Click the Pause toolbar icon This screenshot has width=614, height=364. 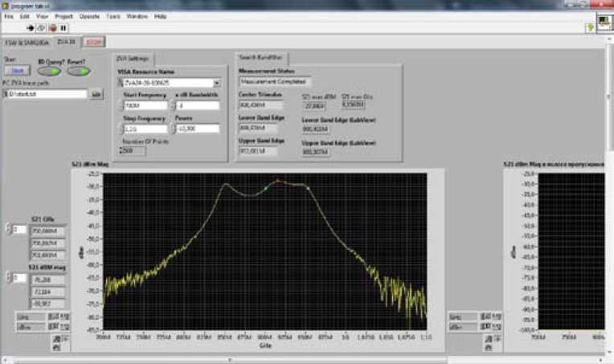click(63, 27)
